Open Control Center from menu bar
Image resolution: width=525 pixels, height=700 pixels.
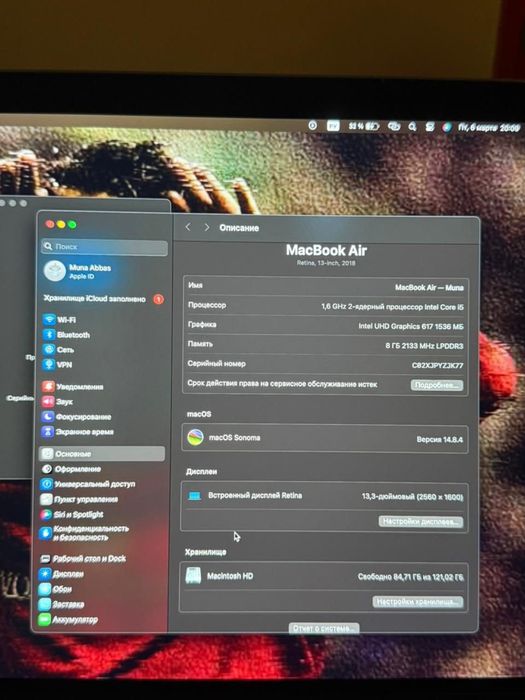click(429, 127)
